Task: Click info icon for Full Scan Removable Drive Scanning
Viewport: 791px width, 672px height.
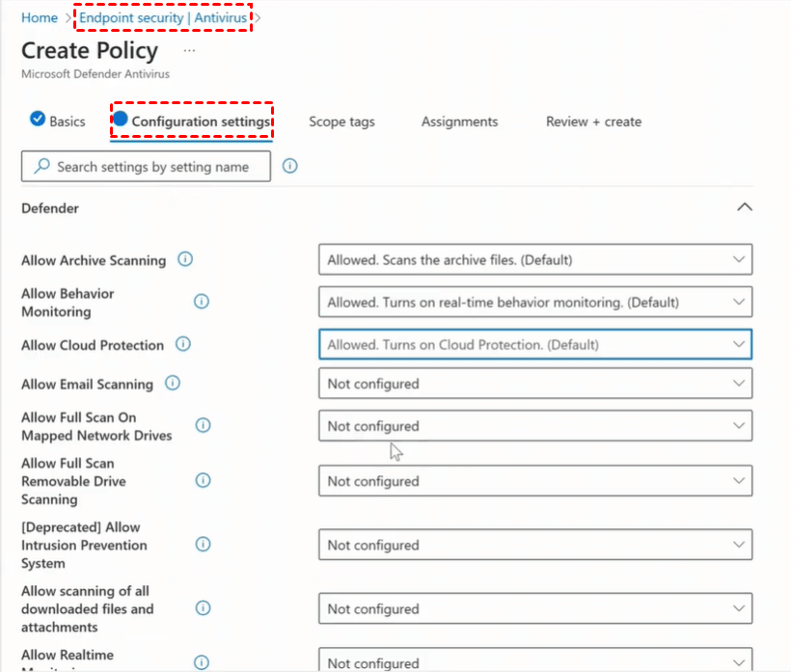Action: [x=203, y=480]
